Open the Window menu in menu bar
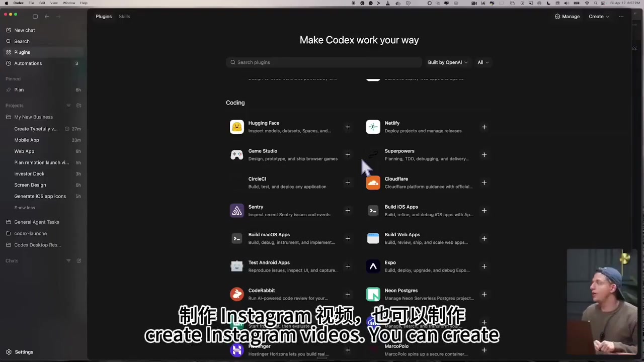Image resolution: width=644 pixels, height=362 pixels. (69, 3)
